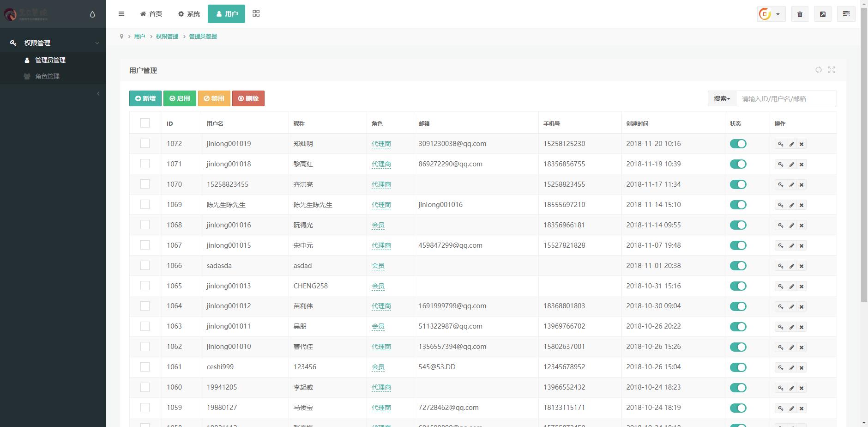Viewport: 868px width, 427px height.
Task: Click the key icon for user 1060
Action: 780,388
